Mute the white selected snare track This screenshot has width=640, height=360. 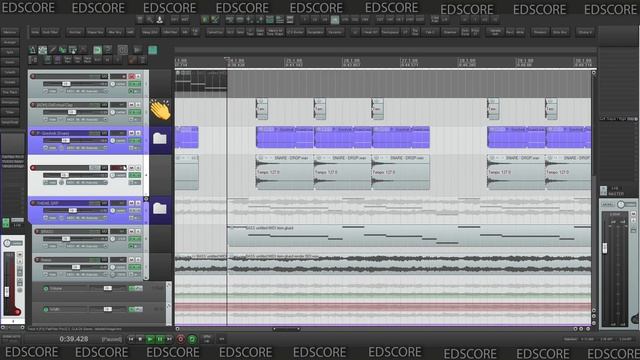click(x=132, y=168)
